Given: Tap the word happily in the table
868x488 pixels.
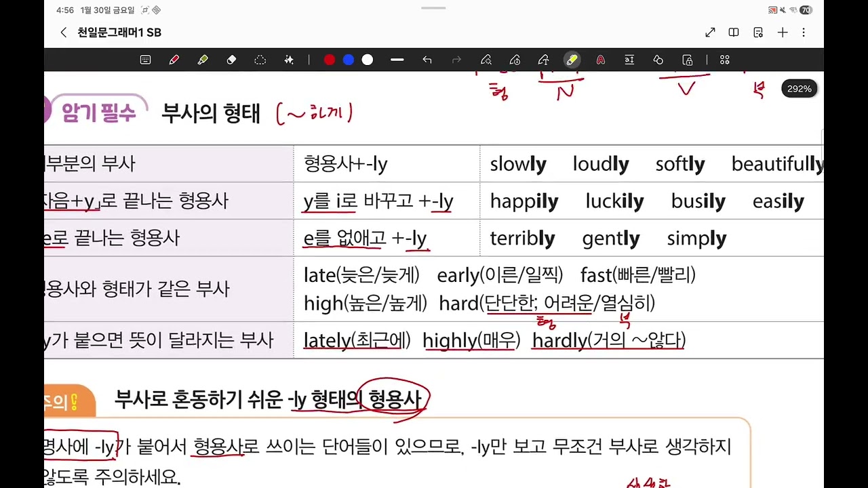Looking at the screenshot, I should [x=524, y=201].
